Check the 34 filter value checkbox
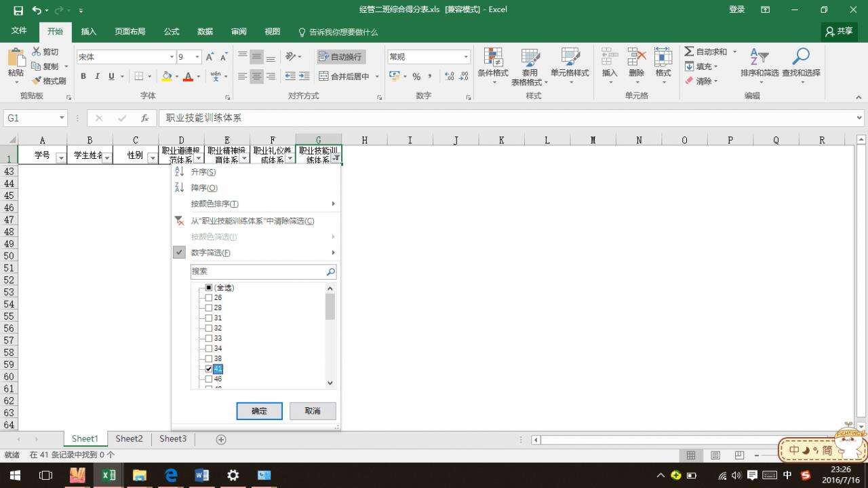The height and width of the screenshot is (488, 868). tap(209, 348)
